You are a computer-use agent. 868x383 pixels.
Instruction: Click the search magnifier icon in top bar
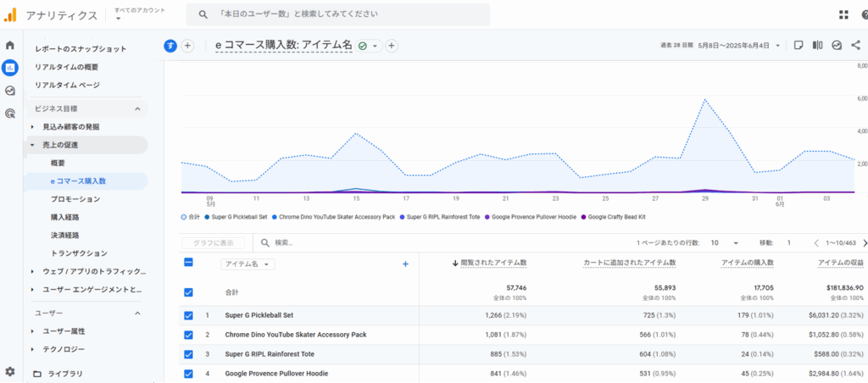[x=203, y=14]
